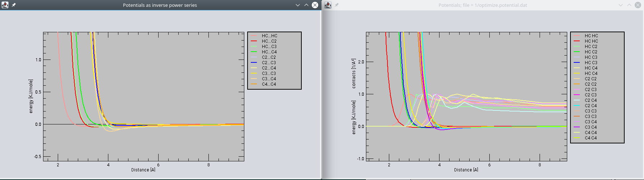Click the HC...C4 green legend swatch
The image size is (644, 180).
click(254, 52)
